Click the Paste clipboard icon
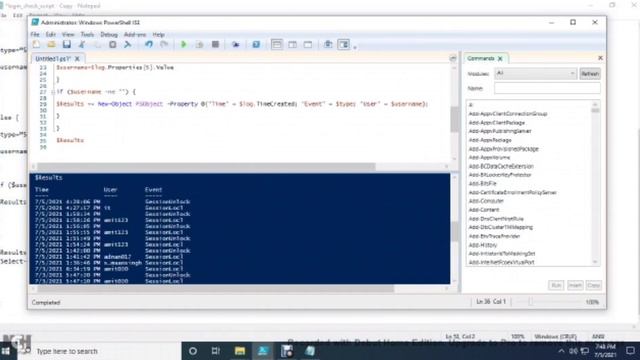This screenshot has width=640, height=360. click(113, 44)
